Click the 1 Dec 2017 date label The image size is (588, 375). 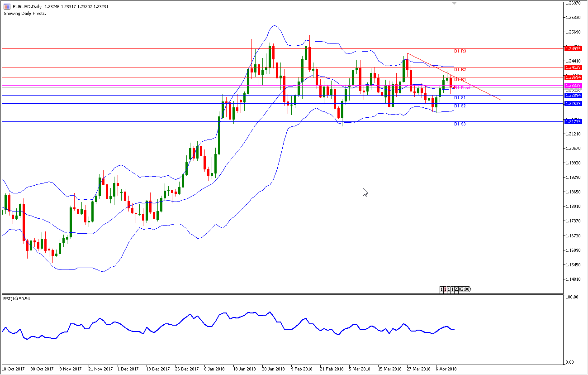point(128,369)
